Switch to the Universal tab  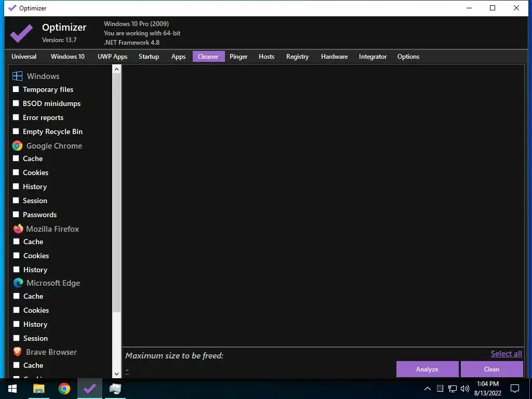[24, 56]
